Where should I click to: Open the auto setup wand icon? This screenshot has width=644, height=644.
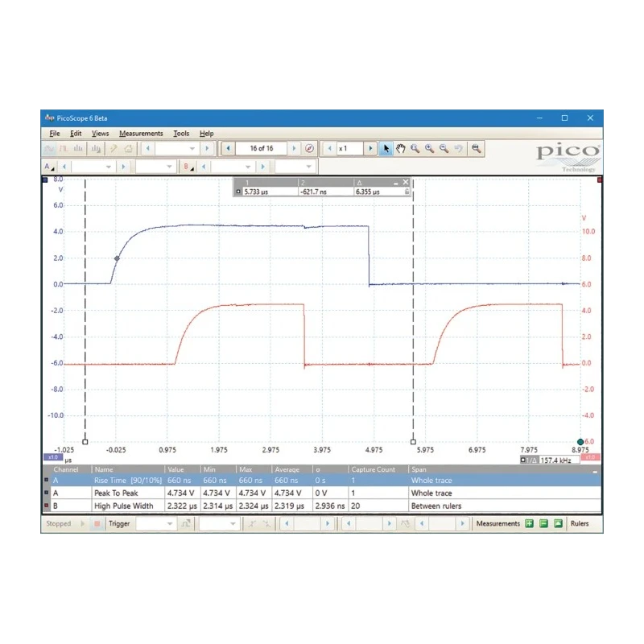click(x=114, y=148)
